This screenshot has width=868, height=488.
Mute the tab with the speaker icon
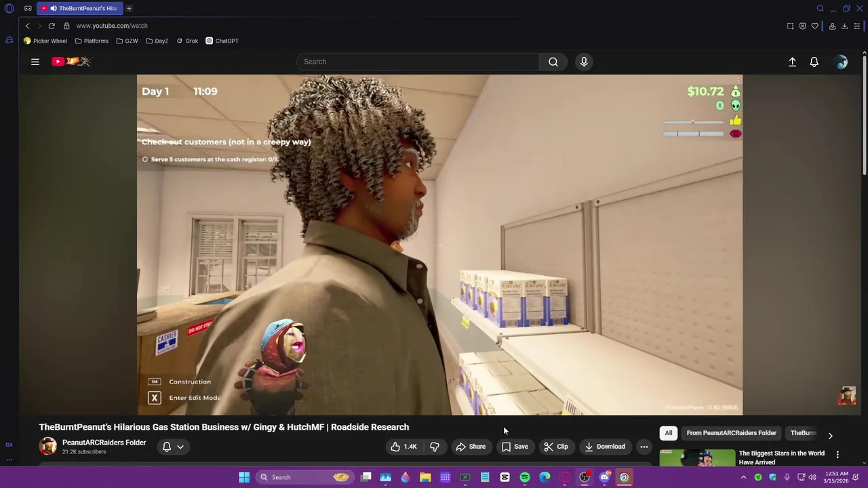[53, 8]
